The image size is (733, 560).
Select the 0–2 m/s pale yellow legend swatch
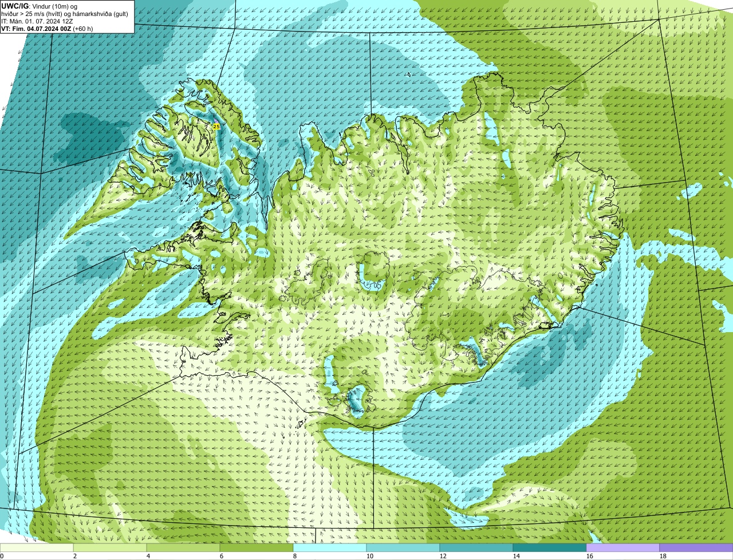37,547
